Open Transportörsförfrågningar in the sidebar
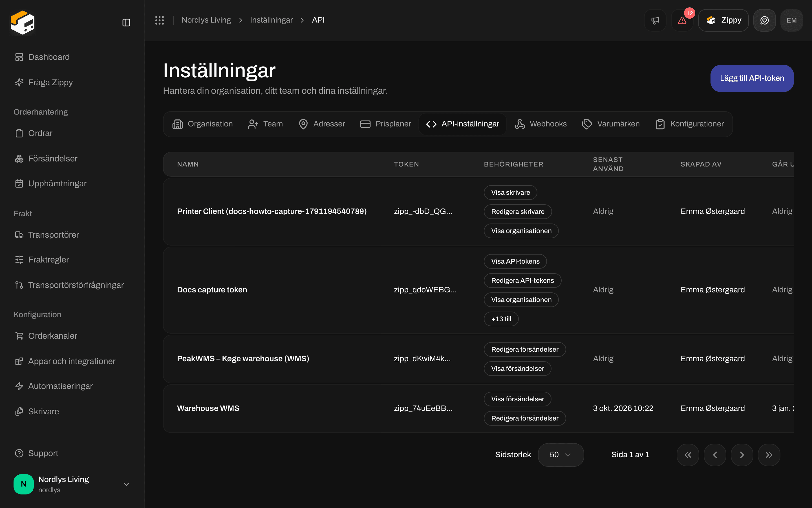The width and height of the screenshot is (812, 508). 69,285
